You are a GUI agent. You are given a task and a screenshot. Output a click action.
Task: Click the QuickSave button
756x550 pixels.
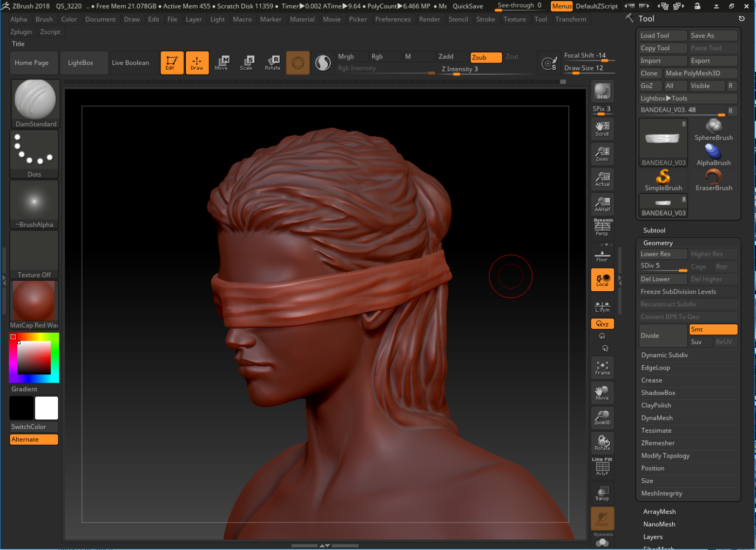(x=468, y=6)
